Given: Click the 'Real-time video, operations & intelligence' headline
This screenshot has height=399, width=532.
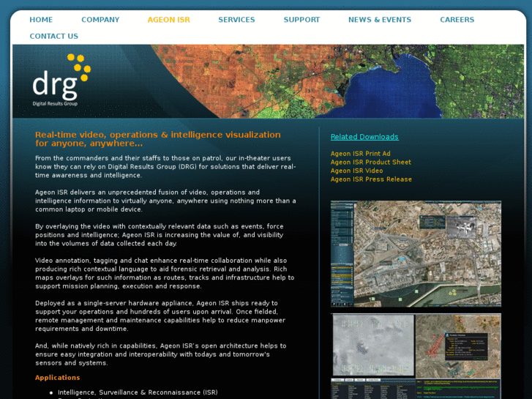Looking at the screenshot, I should tap(158, 139).
